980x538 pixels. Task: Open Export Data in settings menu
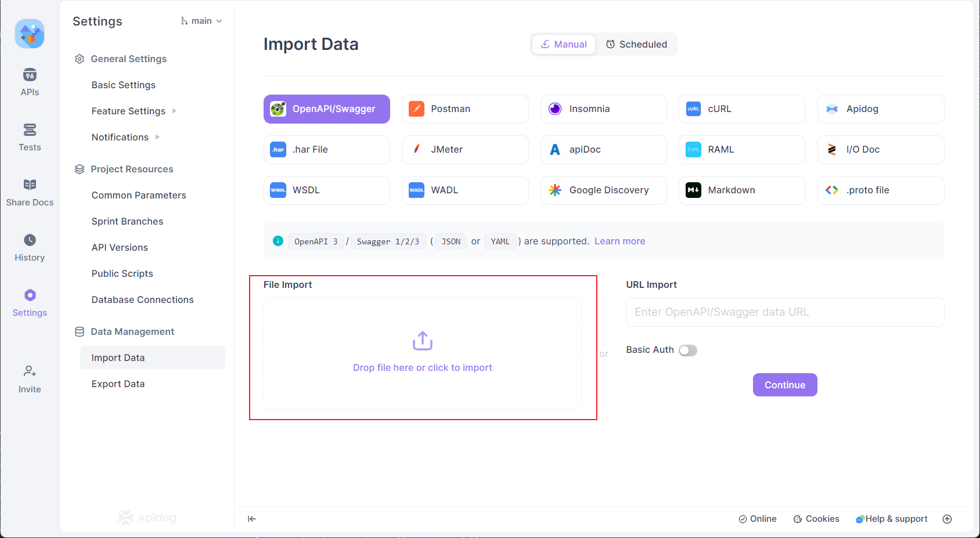(x=118, y=384)
